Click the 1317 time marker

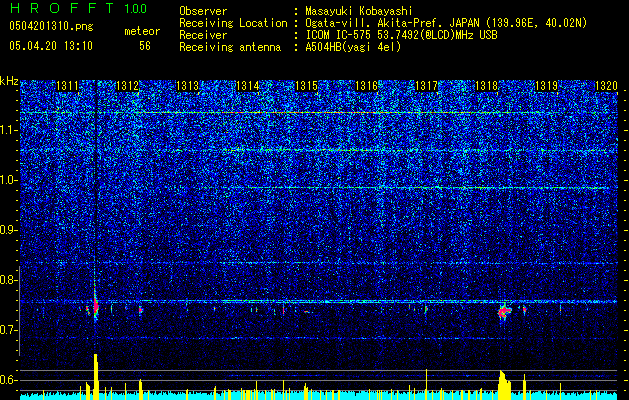426,86
